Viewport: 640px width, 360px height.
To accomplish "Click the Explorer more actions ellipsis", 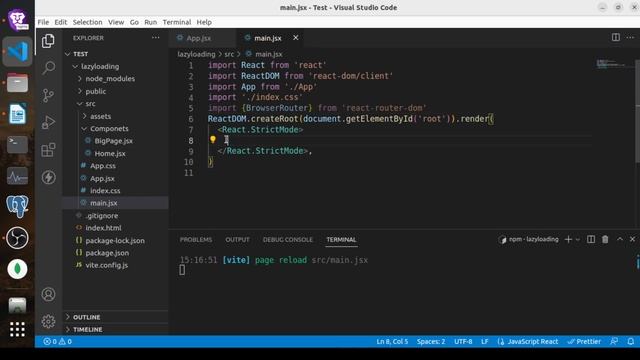I will pyautogui.click(x=156, y=38).
